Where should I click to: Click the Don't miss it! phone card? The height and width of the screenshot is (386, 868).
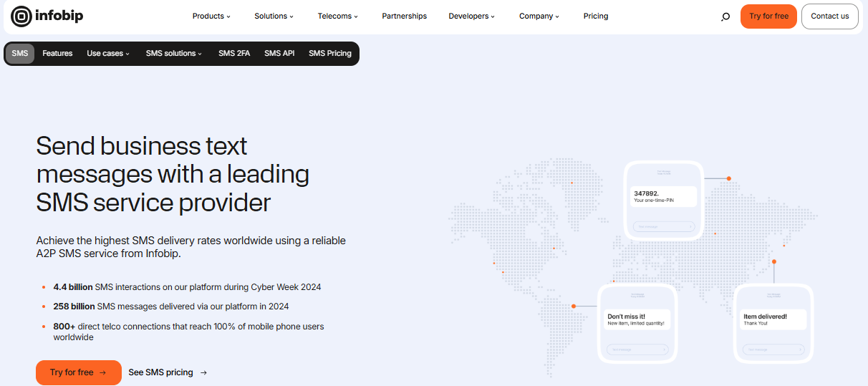[x=637, y=322]
